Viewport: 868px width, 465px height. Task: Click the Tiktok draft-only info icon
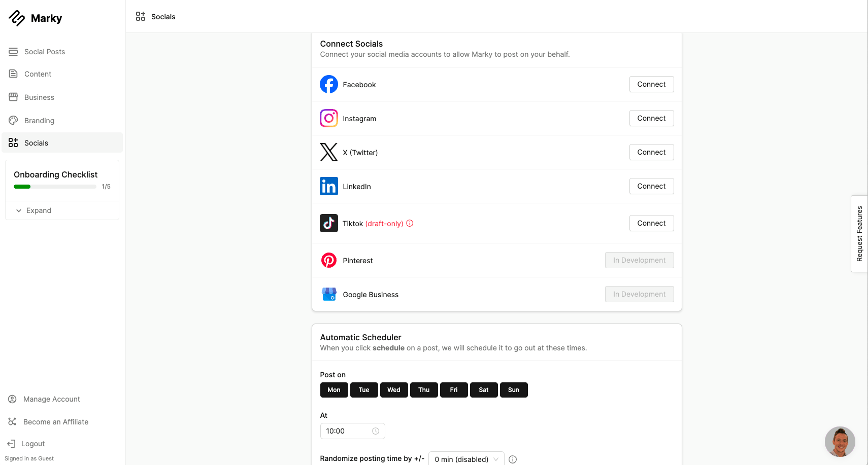(x=410, y=223)
